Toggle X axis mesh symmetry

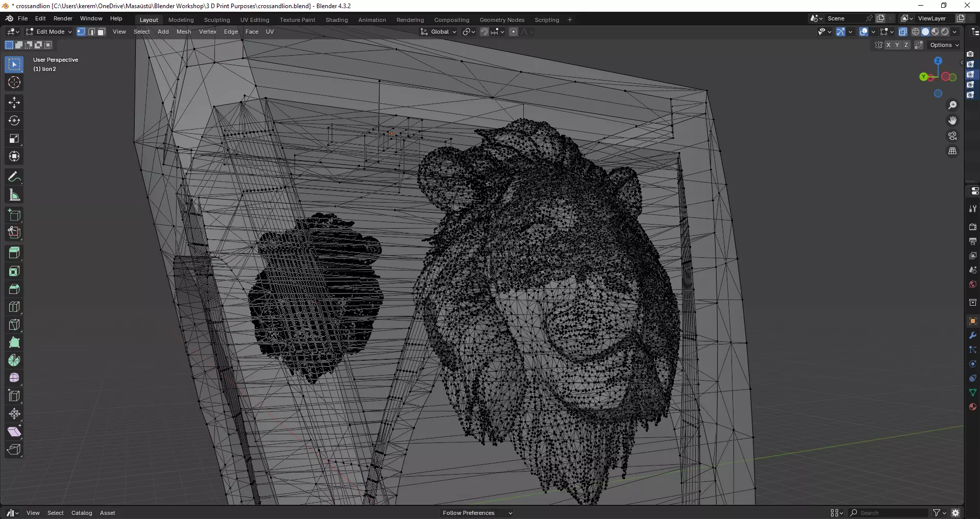[888, 45]
